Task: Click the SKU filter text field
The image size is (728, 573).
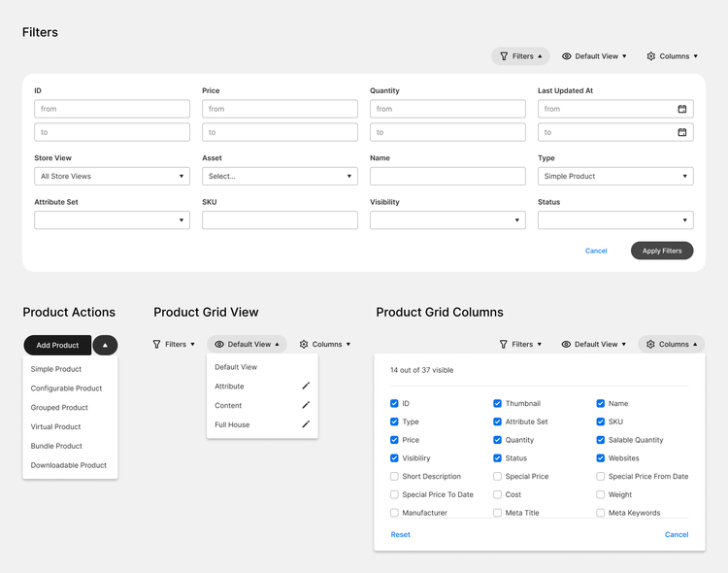Action: (280, 219)
